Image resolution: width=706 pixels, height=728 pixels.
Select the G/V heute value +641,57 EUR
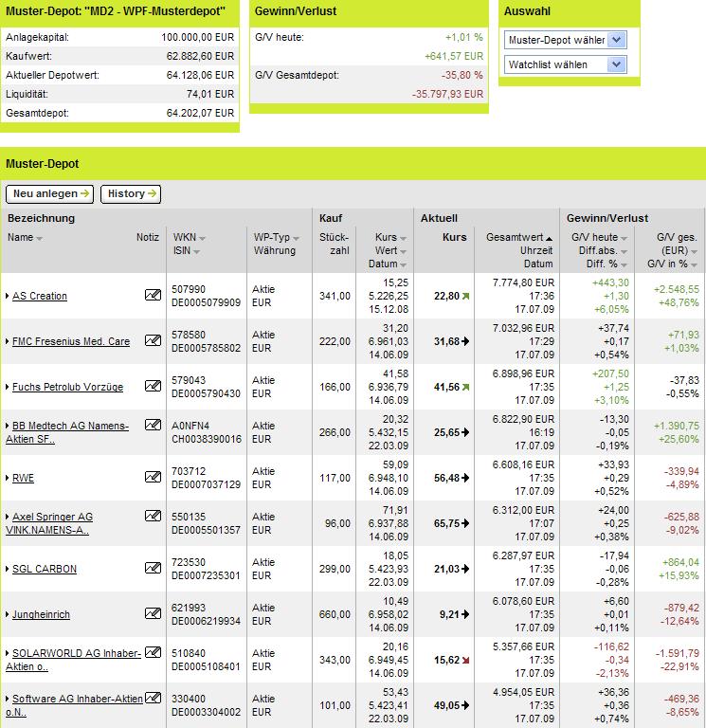[454, 56]
